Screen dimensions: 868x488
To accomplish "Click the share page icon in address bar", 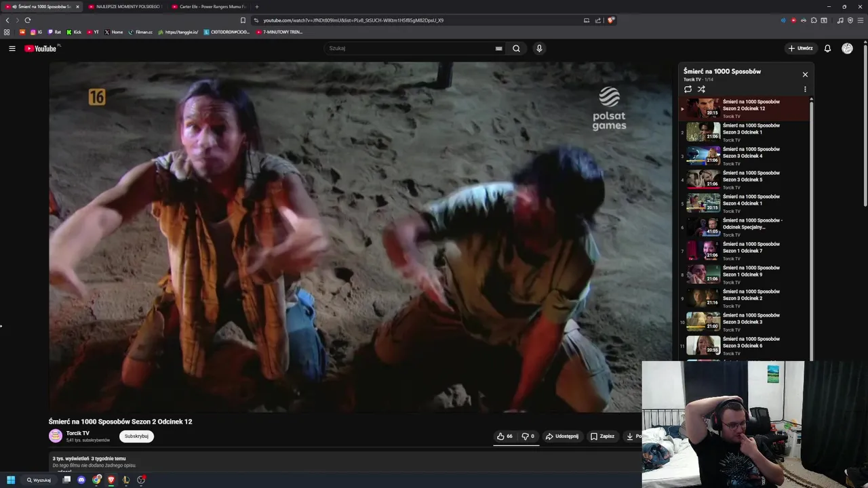I will (598, 20).
